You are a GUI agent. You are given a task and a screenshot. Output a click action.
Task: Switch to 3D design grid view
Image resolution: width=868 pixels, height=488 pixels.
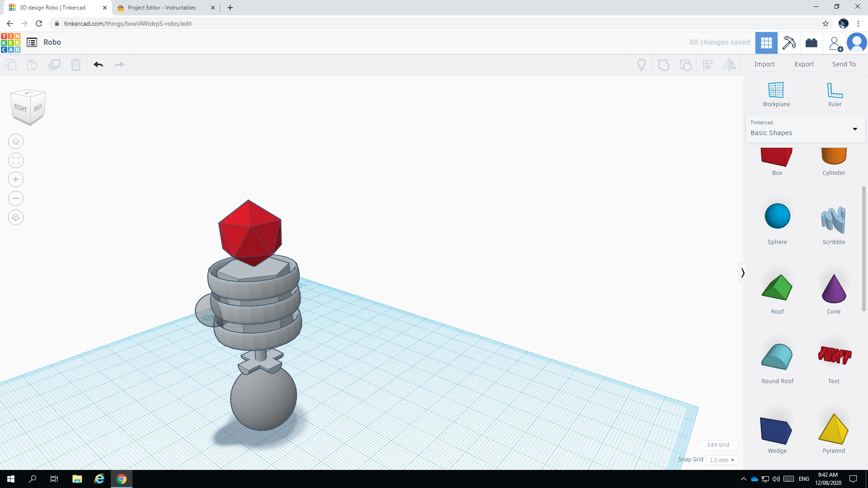pyautogui.click(x=766, y=43)
